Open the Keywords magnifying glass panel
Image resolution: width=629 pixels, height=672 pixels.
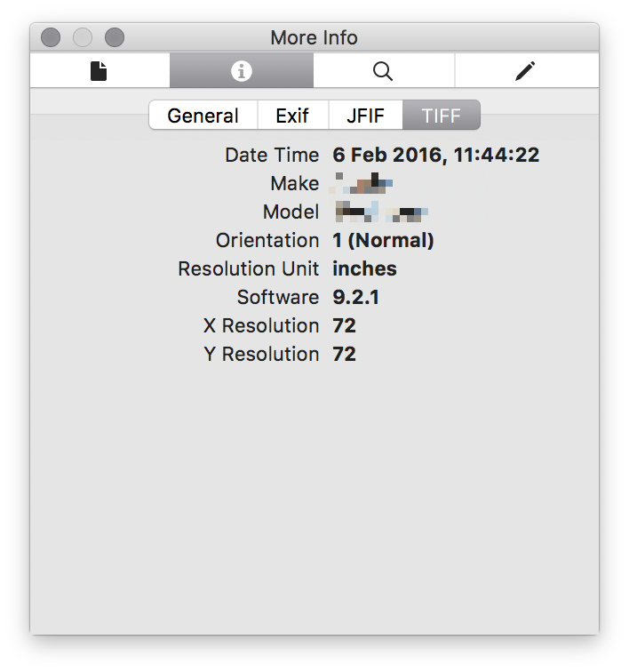pyautogui.click(x=383, y=71)
